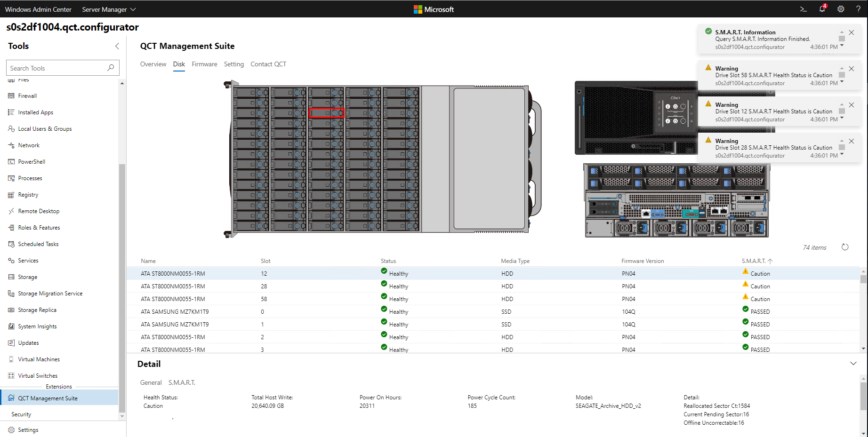The width and height of the screenshot is (868, 437).
Task: Open the help question mark icon
Action: click(858, 9)
